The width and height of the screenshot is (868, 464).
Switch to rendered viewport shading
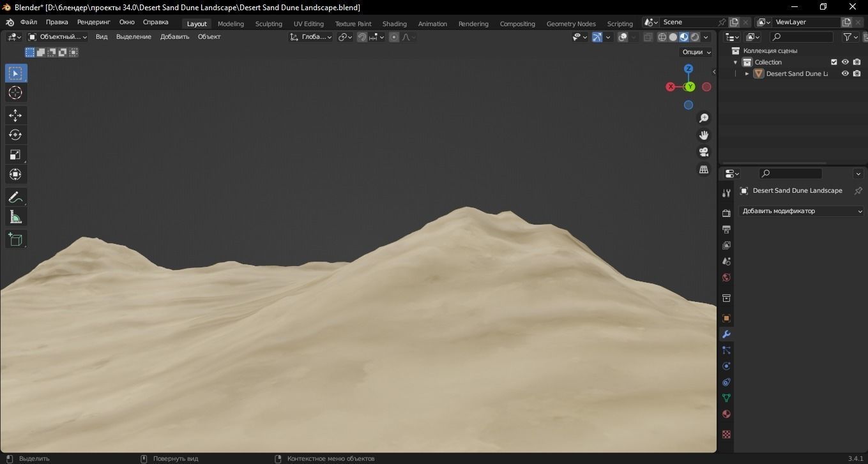(x=695, y=37)
